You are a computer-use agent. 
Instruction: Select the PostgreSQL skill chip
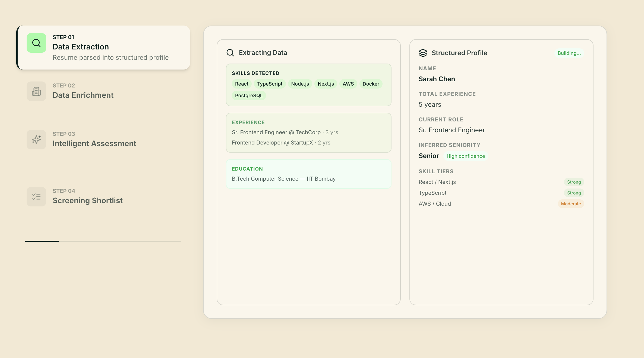pyautogui.click(x=249, y=96)
